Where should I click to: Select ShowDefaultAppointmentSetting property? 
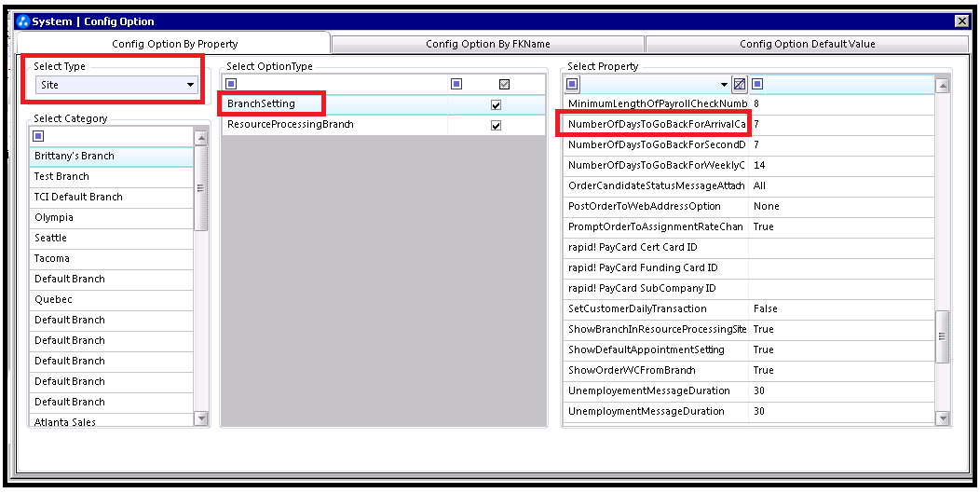(656, 349)
